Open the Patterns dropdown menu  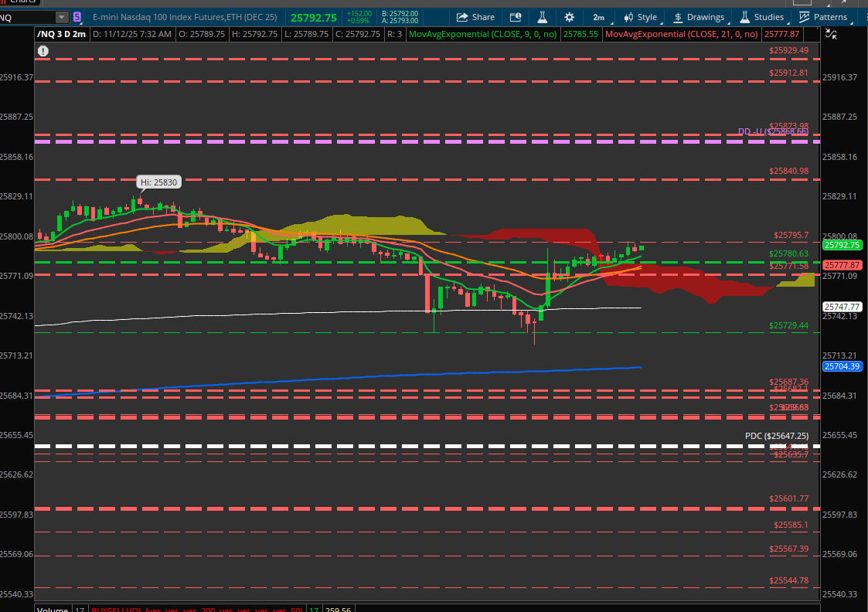[824, 17]
